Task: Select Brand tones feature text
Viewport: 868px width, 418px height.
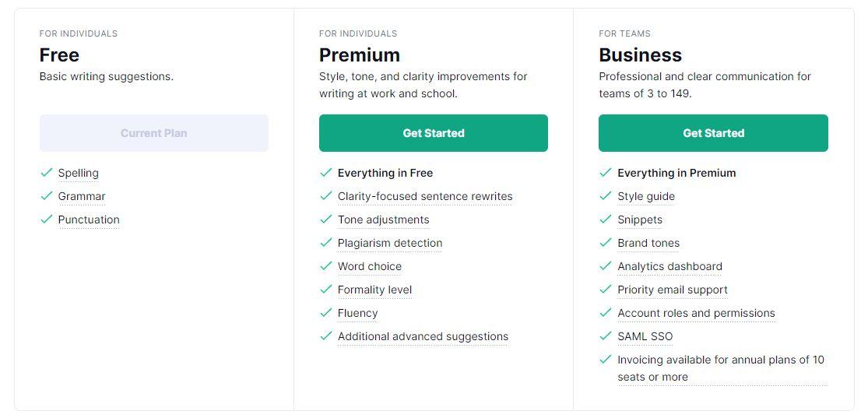Action: (648, 243)
